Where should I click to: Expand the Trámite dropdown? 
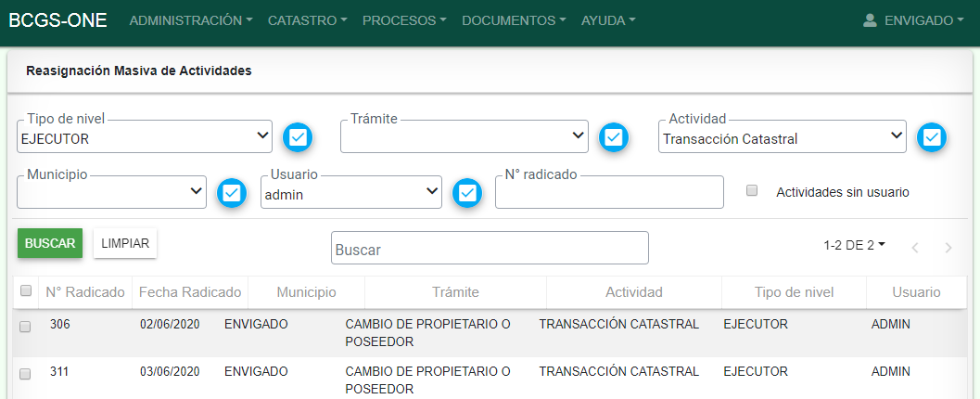tap(464, 137)
